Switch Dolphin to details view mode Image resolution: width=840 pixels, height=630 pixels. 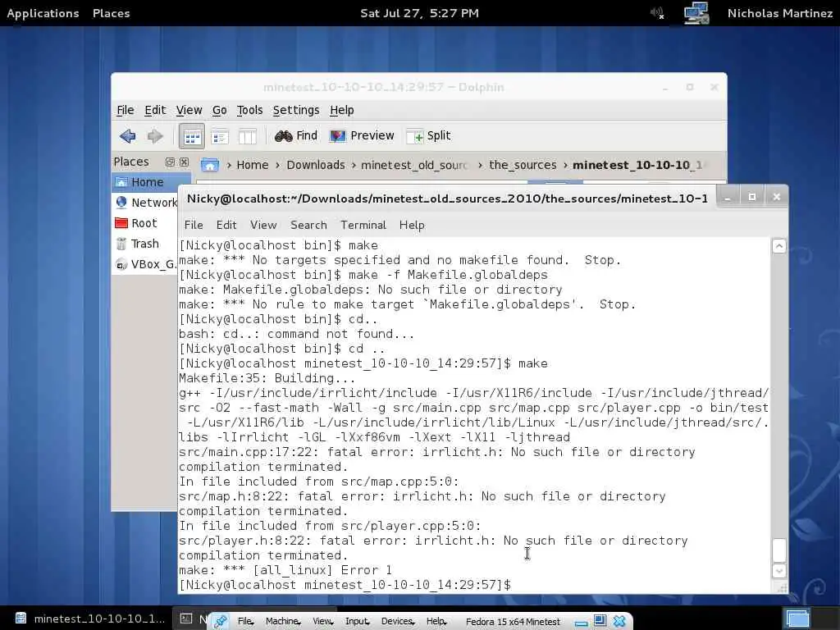click(220, 137)
